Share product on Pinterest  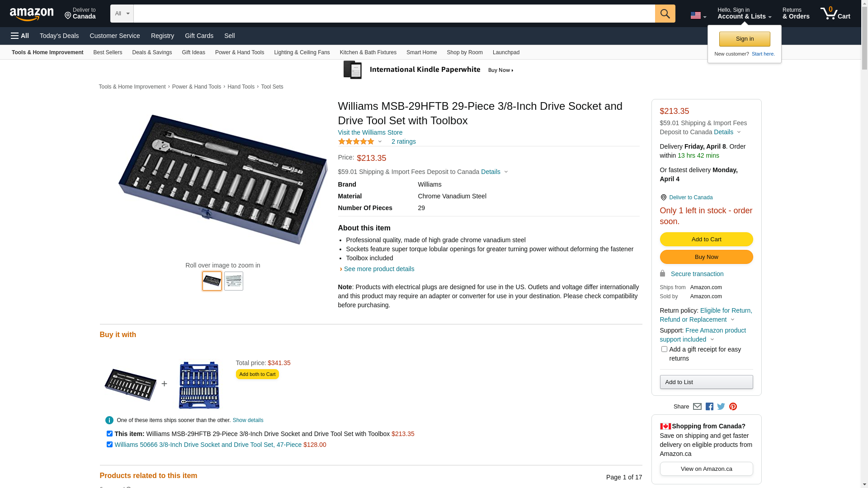(x=733, y=407)
